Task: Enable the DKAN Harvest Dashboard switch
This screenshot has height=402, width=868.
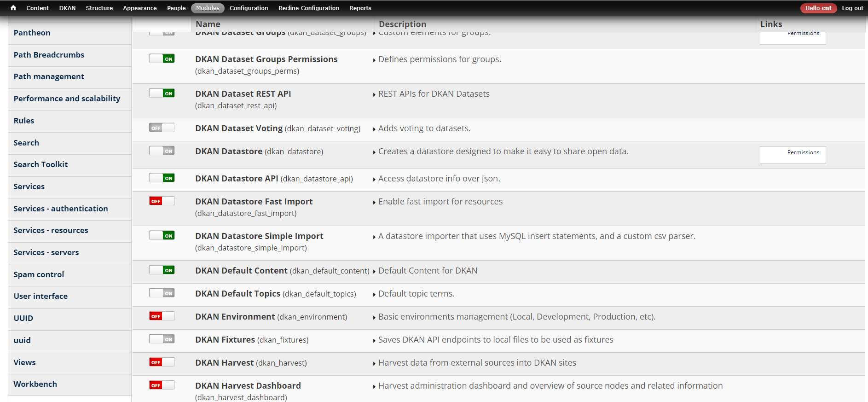Action: tap(162, 385)
